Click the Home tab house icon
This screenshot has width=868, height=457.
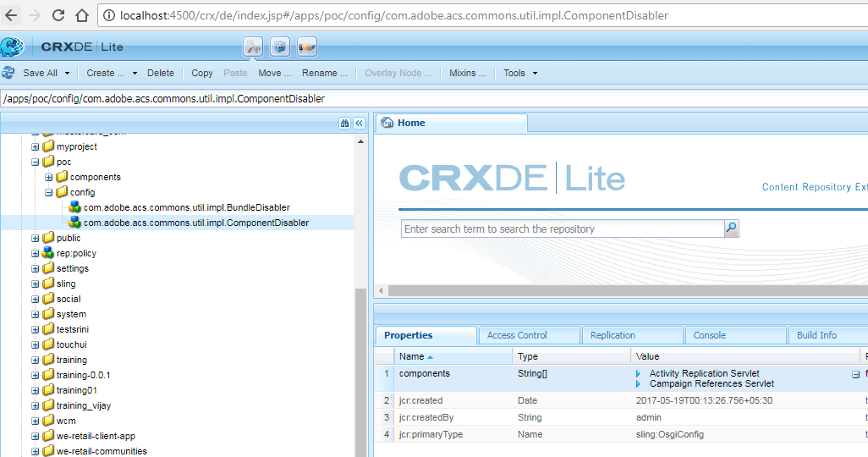click(x=387, y=123)
